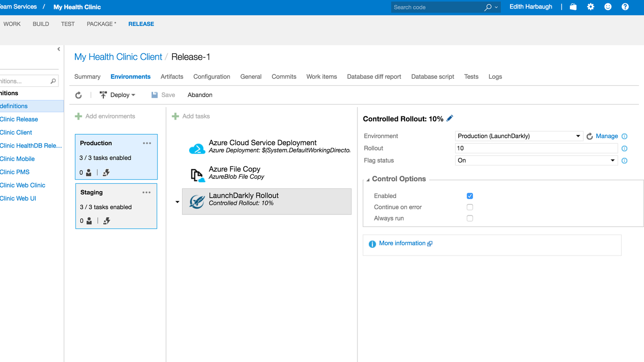Open the TEST hub
Image resolution: width=644 pixels, height=362 pixels.
click(x=68, y=24)
